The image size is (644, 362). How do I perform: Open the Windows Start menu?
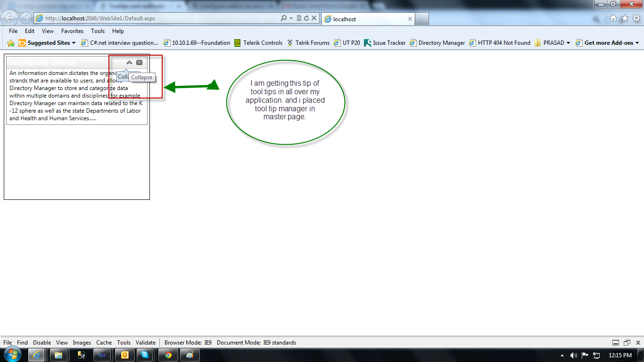12,355
